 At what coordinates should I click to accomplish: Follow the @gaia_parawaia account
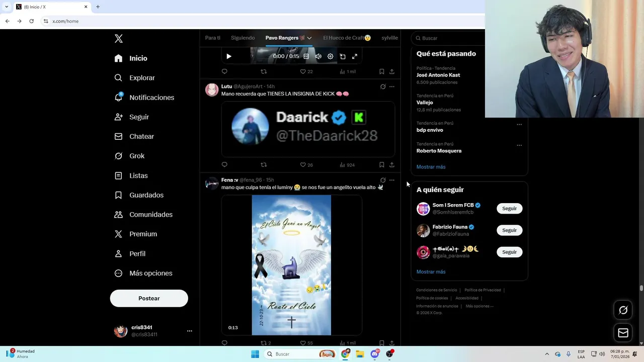[x=509, y=252]
